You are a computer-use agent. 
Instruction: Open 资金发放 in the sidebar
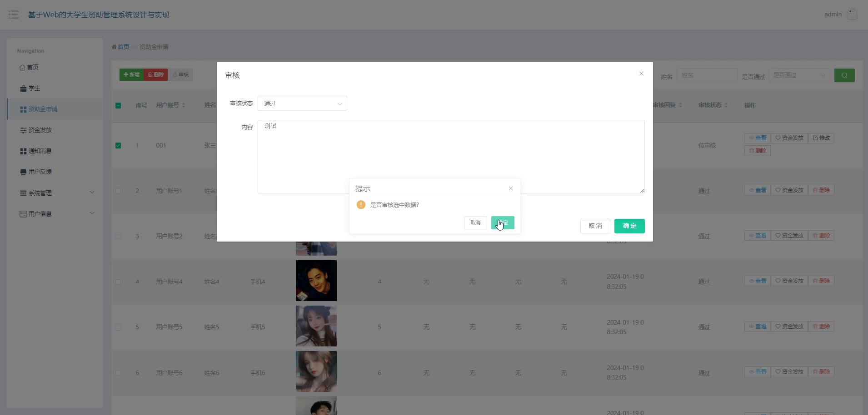(x=55, y=130)
